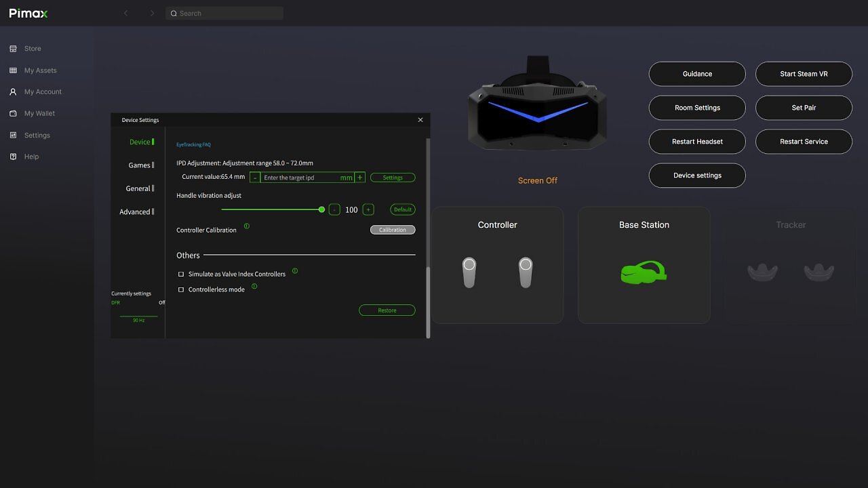Switch to the Device tab
This screenshot has height=488, width=868.
pyautogui.click(x=141, y=142)
